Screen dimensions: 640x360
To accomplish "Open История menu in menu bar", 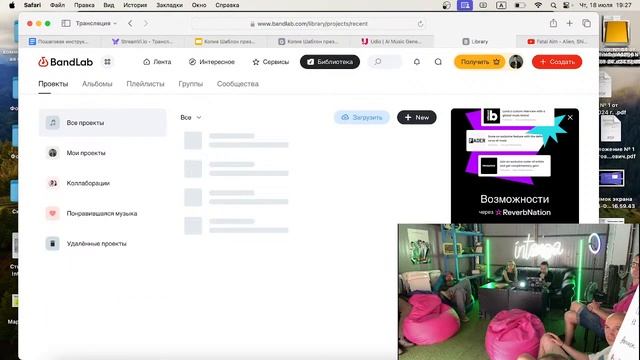I will pyautogui.click(x=135, y=5).
